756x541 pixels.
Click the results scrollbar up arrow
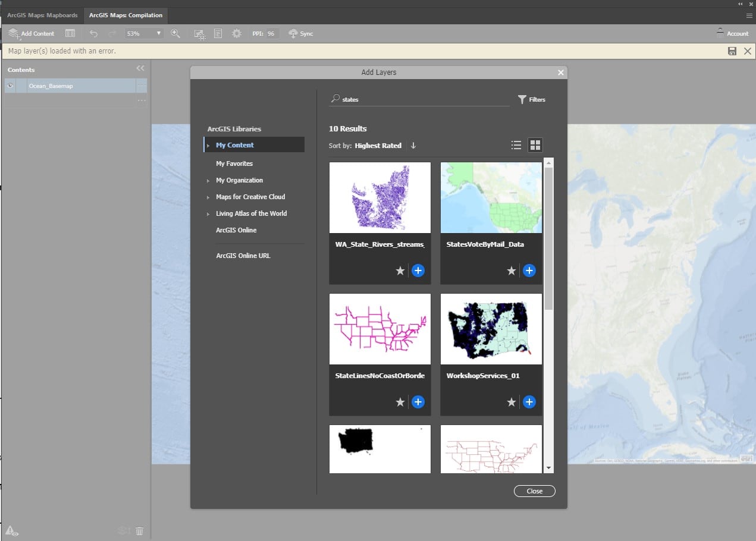click(x=548, y=162)
